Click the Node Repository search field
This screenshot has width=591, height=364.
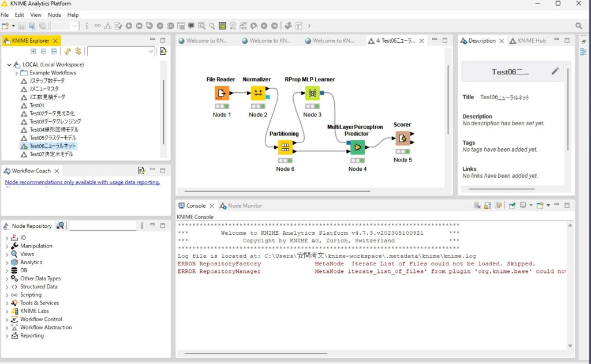pyautogui.click(x=102, y=226)
